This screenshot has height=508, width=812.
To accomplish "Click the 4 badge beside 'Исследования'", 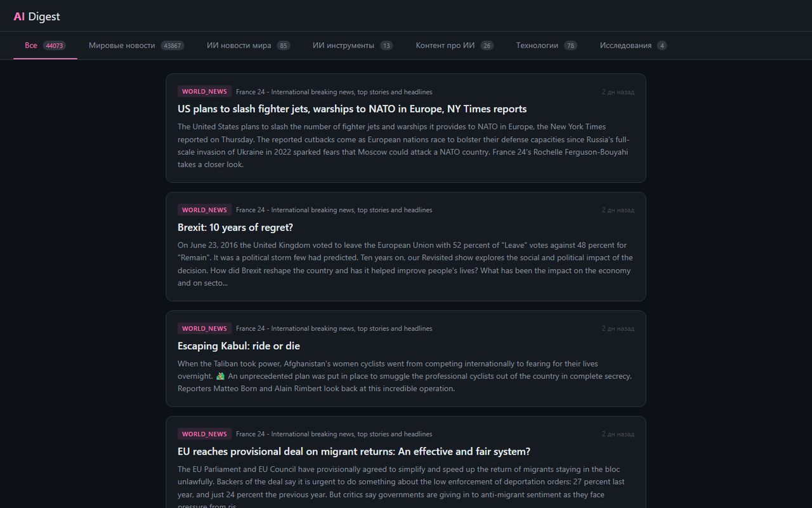I will [x=662, y=46].
